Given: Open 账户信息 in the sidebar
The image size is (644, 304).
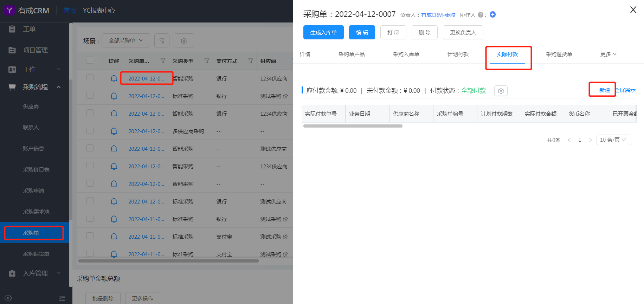Looking at the screenshot, I should tap(33, 148).
